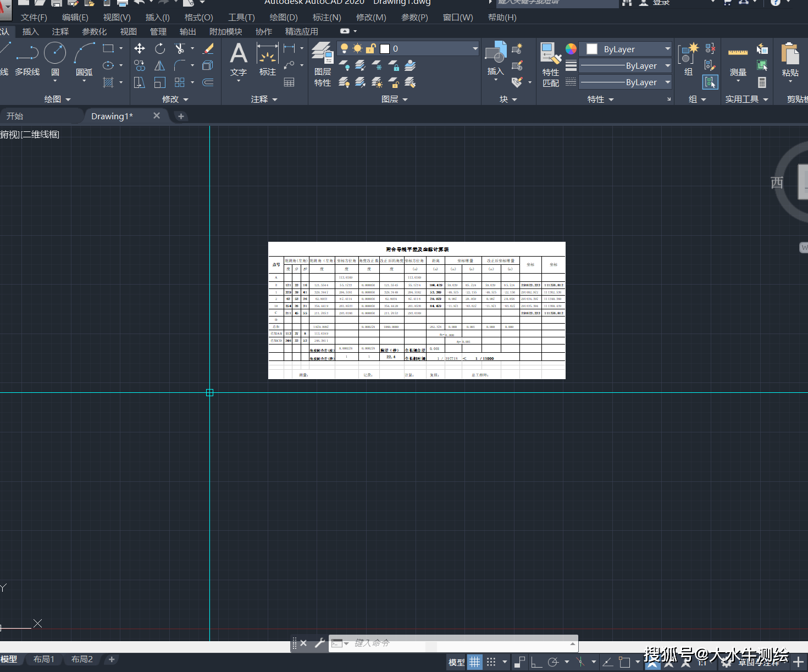Toggle layer on/off lightbulb
808x672 pixels.
click(345, 49)
